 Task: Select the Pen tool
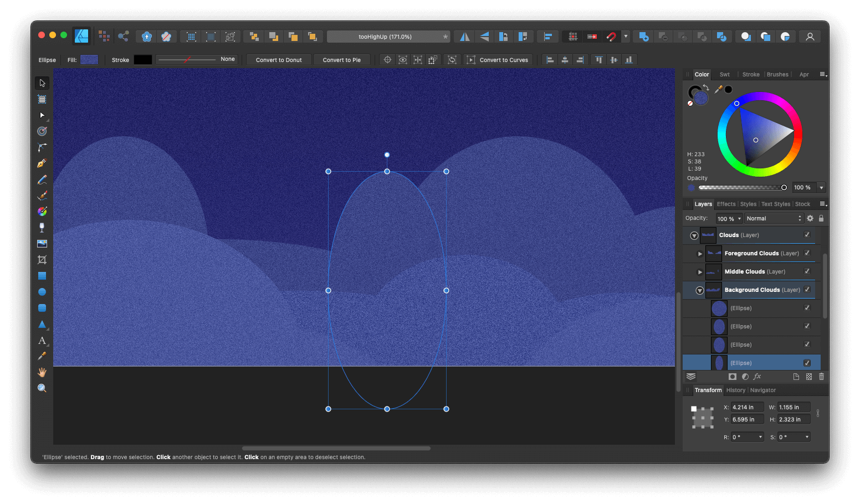click(42, 163)
